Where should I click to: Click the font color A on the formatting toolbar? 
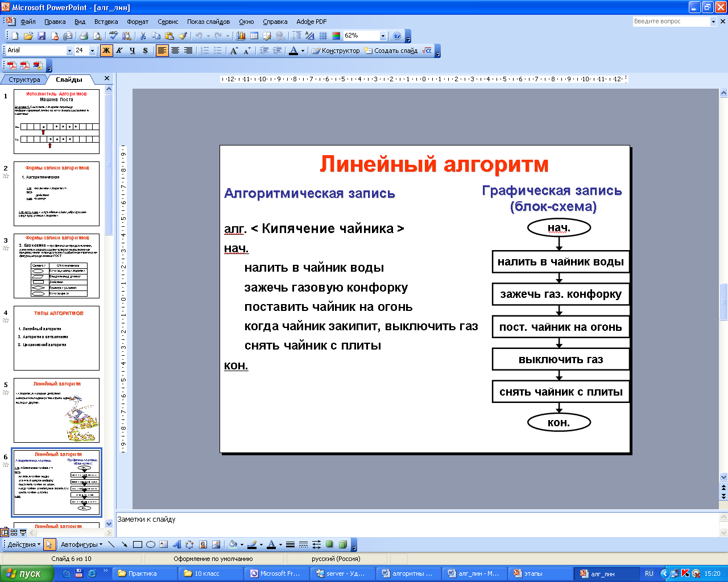293,51
